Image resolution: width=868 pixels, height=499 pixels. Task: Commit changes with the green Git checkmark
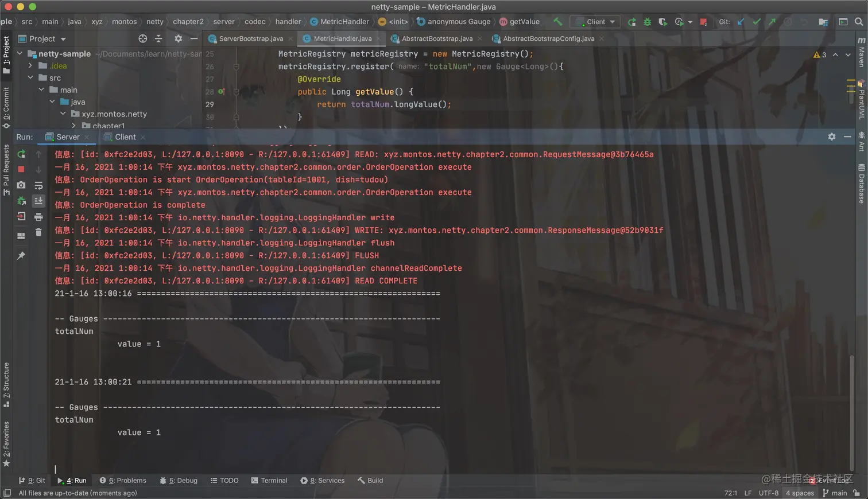click(757, 22)
